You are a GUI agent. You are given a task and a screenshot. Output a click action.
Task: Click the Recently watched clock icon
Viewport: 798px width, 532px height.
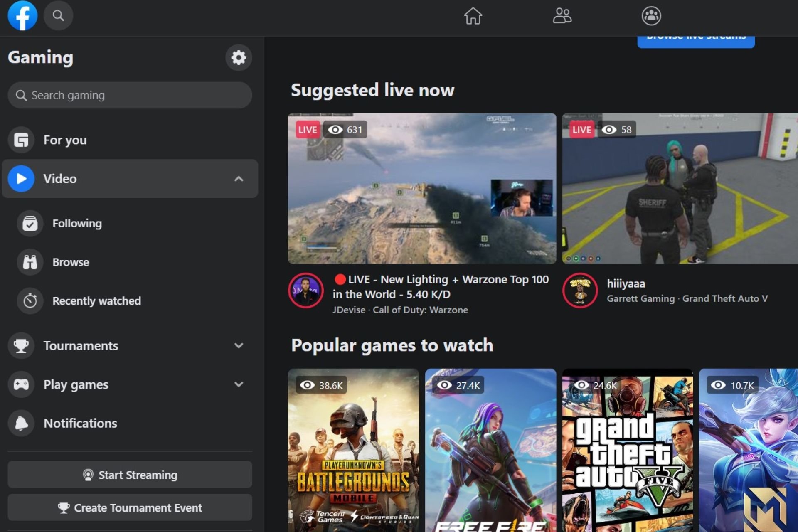pos(30,301)
